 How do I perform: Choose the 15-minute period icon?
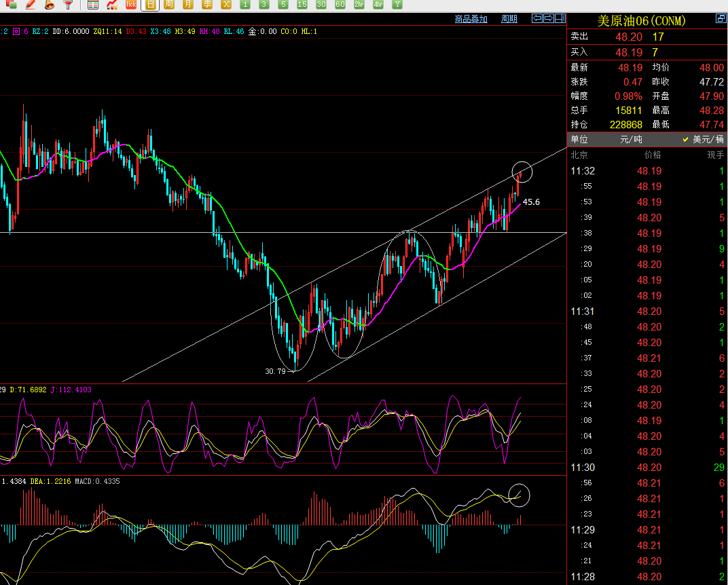(302, 4)
